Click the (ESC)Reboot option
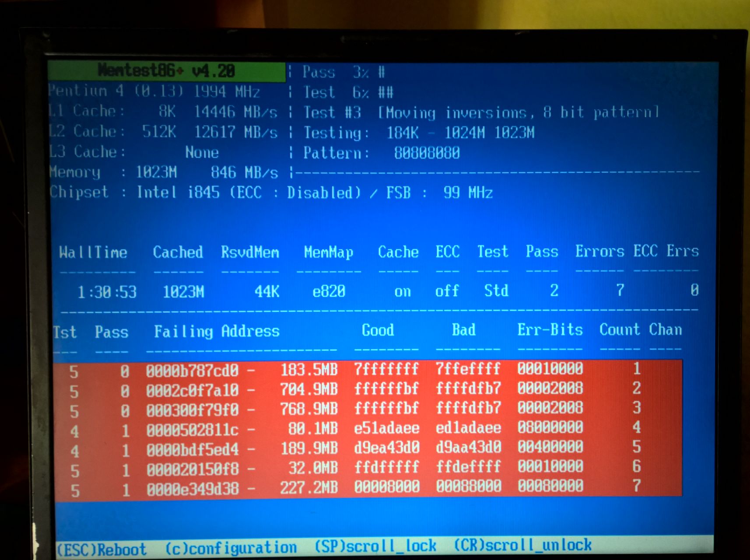This screenshot has width=750, height=560. (x=102, y=549)
